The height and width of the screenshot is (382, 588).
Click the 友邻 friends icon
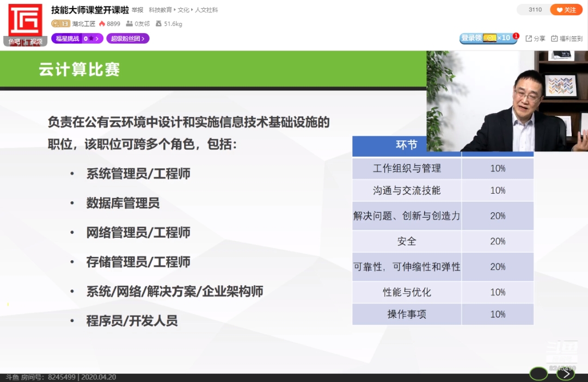pos(129,24)
